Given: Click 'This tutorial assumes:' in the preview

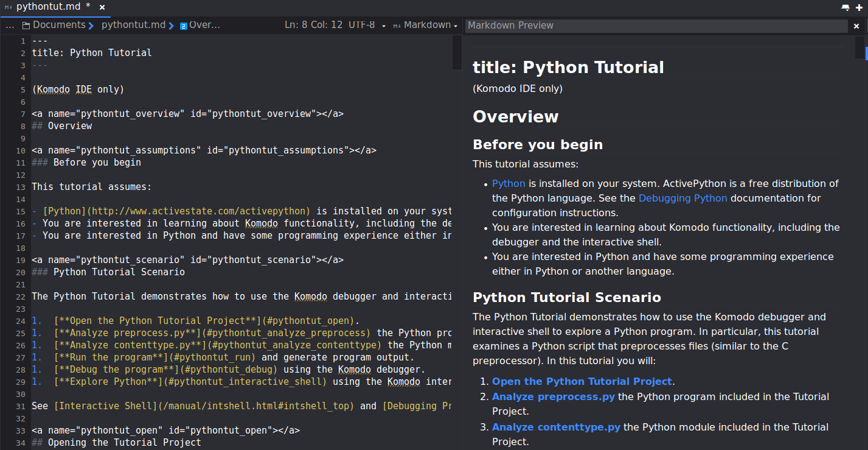Looking at the screenshot, I should pyautogui.click(x=526, y=164).
